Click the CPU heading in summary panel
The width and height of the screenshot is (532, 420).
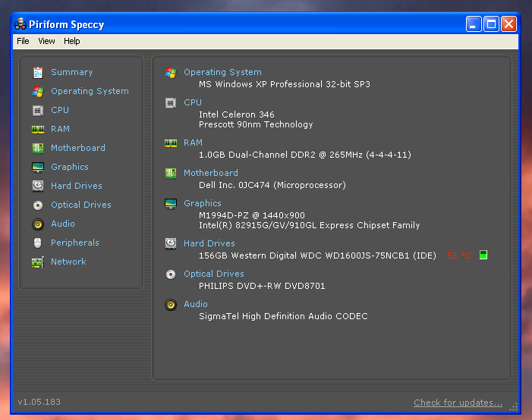(193, 102)
